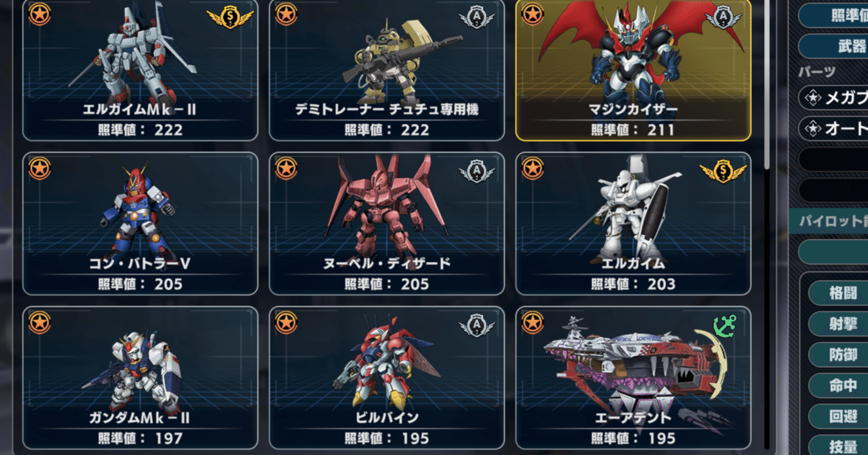The width and height of the screenshot is (868, 455).
Task: Click the A-rank badge on ビルバイン card
Action: pos(477,326)
